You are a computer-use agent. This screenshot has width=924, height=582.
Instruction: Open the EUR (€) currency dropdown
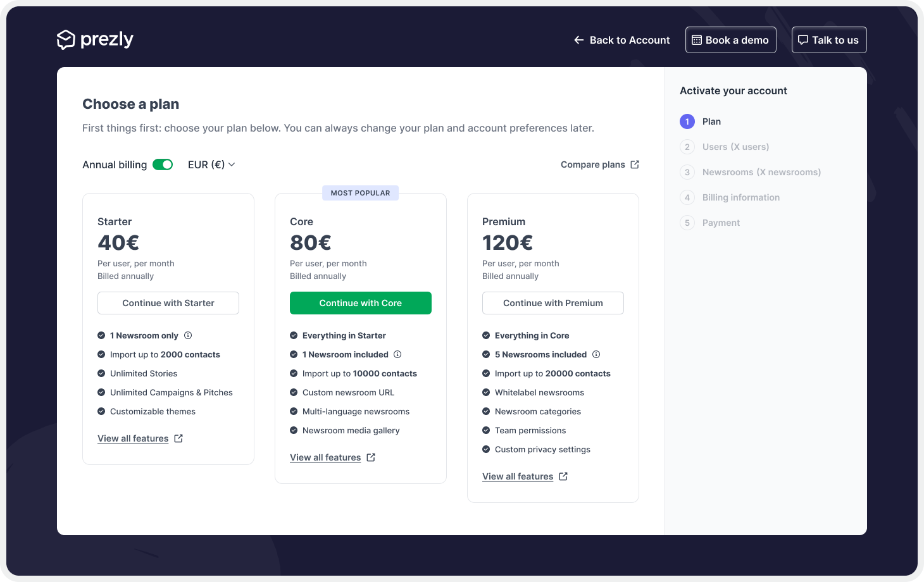point(211,164)
